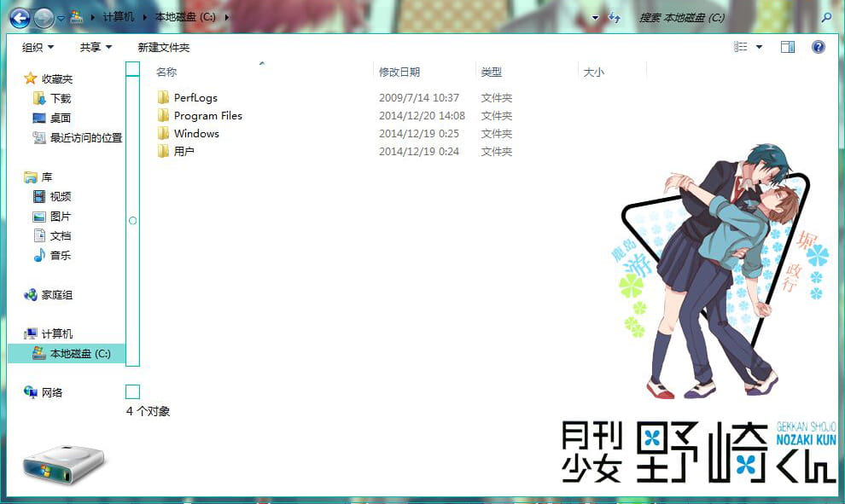Refresh the current folder via address bar icon

click(x=615, y=16)
